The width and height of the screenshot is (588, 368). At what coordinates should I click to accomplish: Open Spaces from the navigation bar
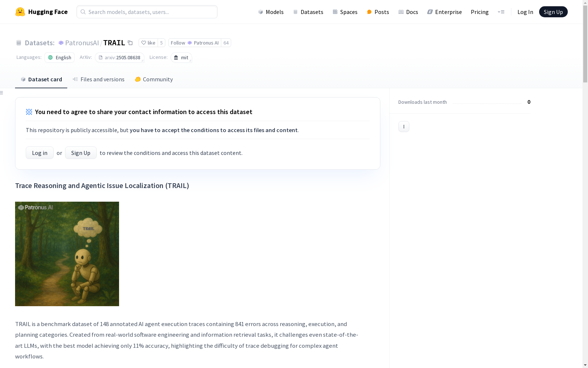click(x=345, y=12)
